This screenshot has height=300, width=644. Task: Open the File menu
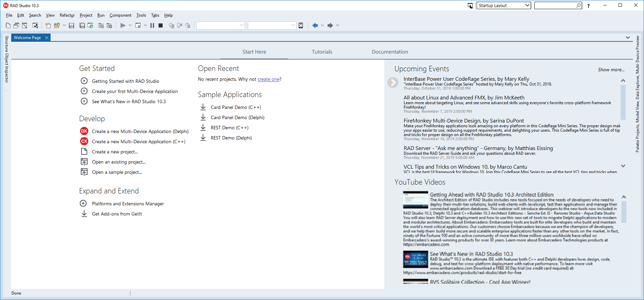pyautogui.click(x=9, y=15)
